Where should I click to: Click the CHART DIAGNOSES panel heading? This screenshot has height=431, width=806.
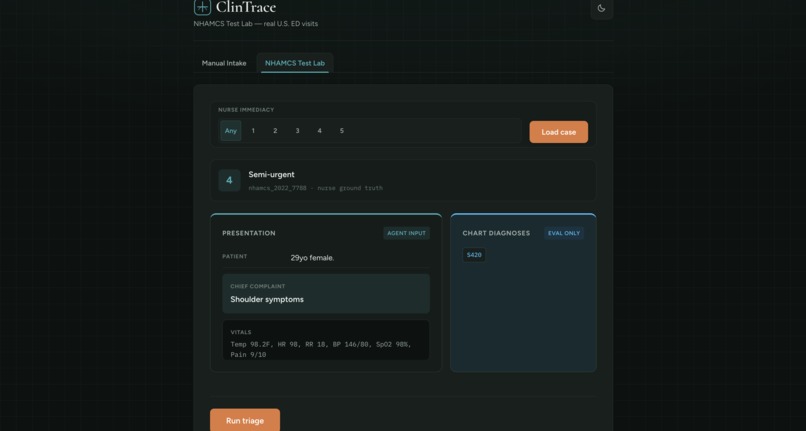coord(496,233)
